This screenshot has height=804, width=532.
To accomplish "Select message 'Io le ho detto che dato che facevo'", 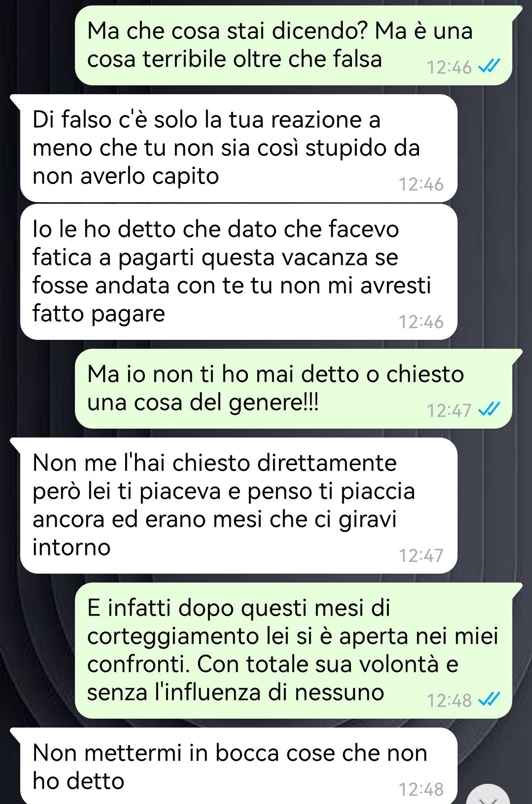I will click(x=239, y=272).
